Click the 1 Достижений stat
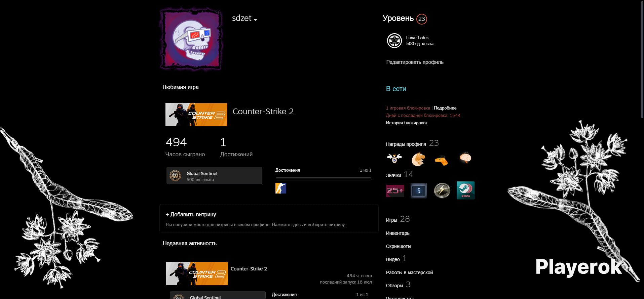This screenshot has width=644, height=299. [236, 147]
